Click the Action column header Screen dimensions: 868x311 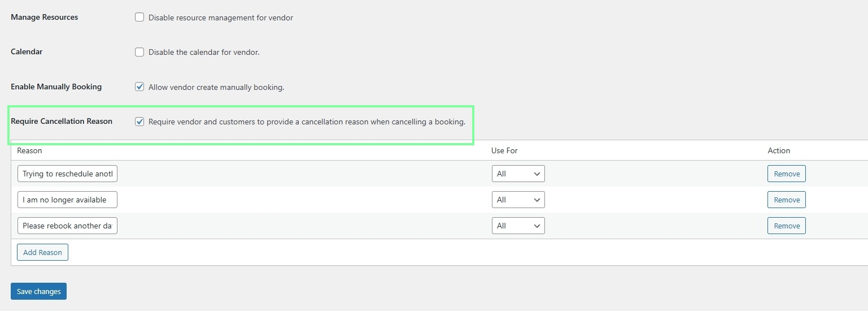point(779,150)
